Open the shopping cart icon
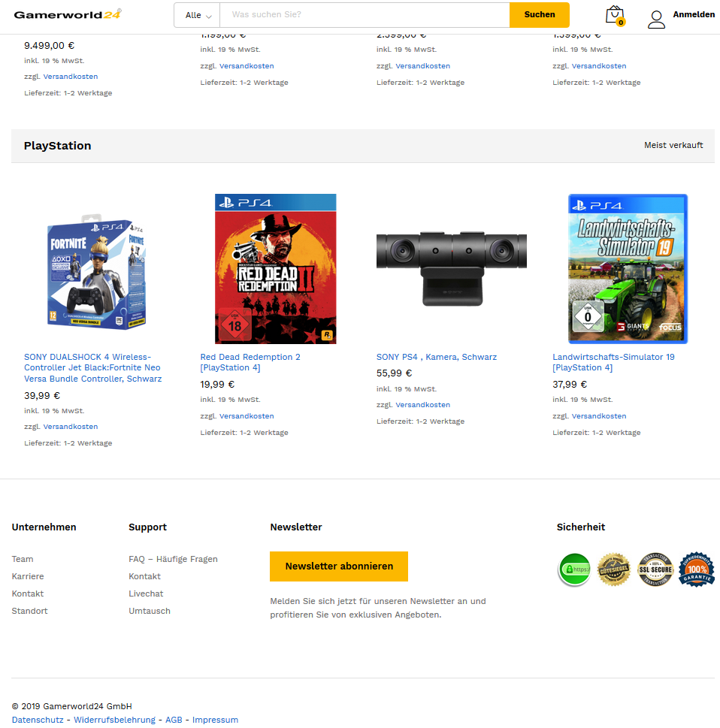 click(615, 15)
